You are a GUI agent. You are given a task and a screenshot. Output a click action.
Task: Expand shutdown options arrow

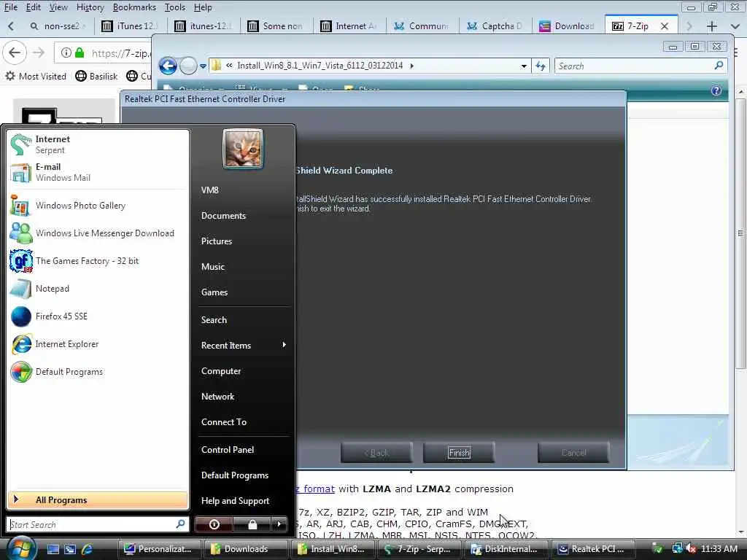[x=279, y=524]
